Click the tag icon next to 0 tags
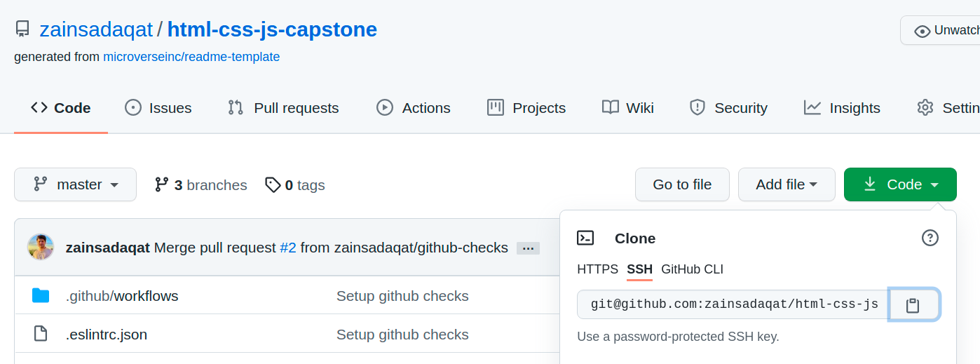The height and width of the screenshot is (364, 980). pyautogui.click(x=273, y=184)
